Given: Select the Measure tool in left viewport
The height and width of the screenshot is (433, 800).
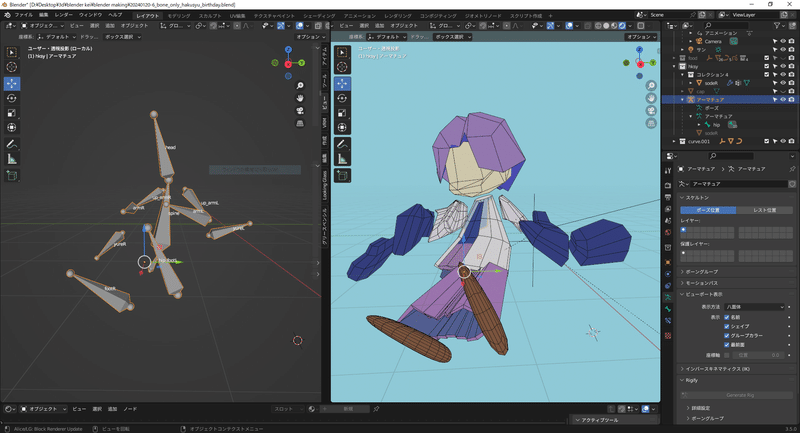Looking at the screenshot, I should coord(12,159).
